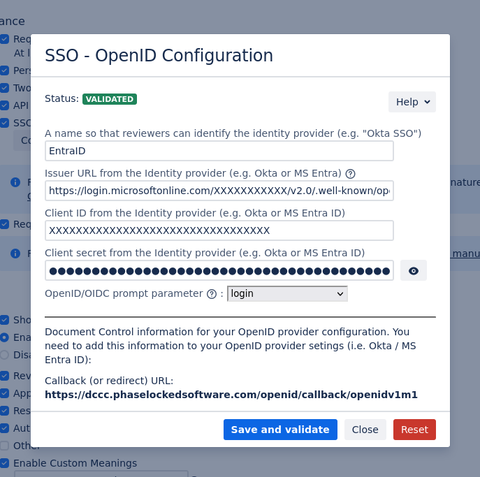Select the background Dis radio button
This screenshot has height=477, width=480.
[4, 355]
